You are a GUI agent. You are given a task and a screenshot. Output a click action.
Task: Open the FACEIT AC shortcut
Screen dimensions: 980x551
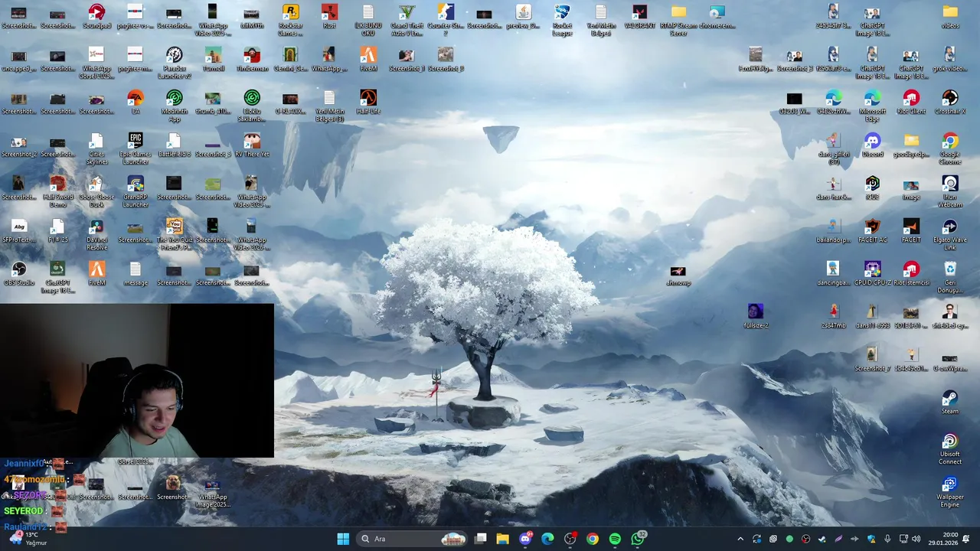872,230
